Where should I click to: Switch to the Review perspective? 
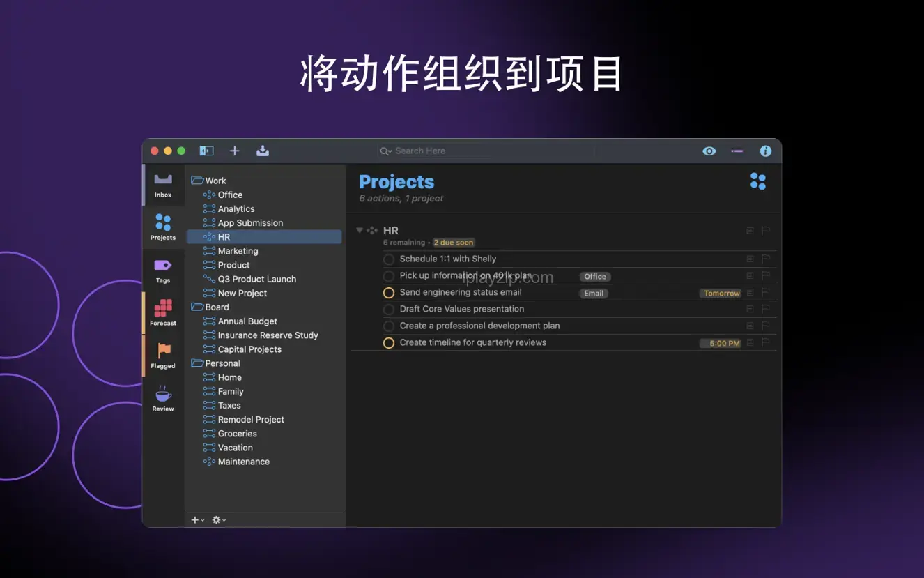click(163, 398)
